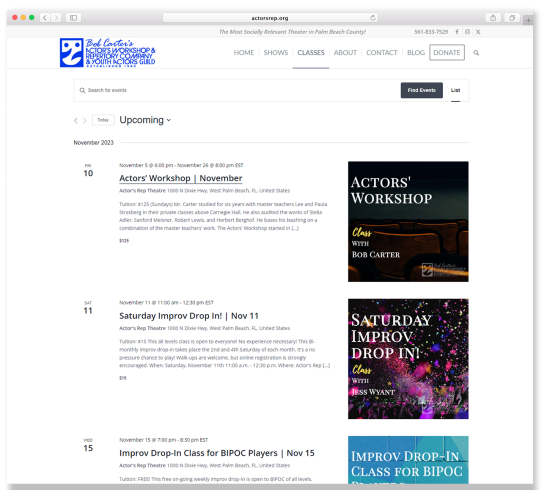
Task: Go to previous events with left chevron
Action: [x=76, y=120]
